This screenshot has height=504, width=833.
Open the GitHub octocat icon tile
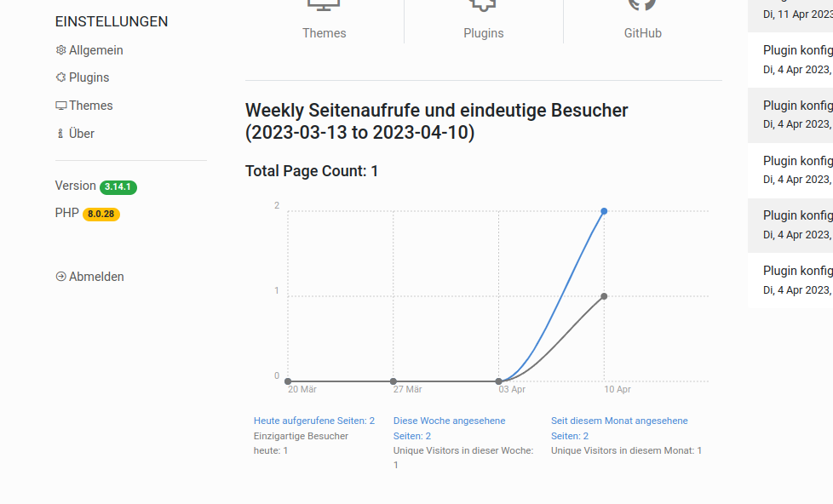[x=642, y=4]
